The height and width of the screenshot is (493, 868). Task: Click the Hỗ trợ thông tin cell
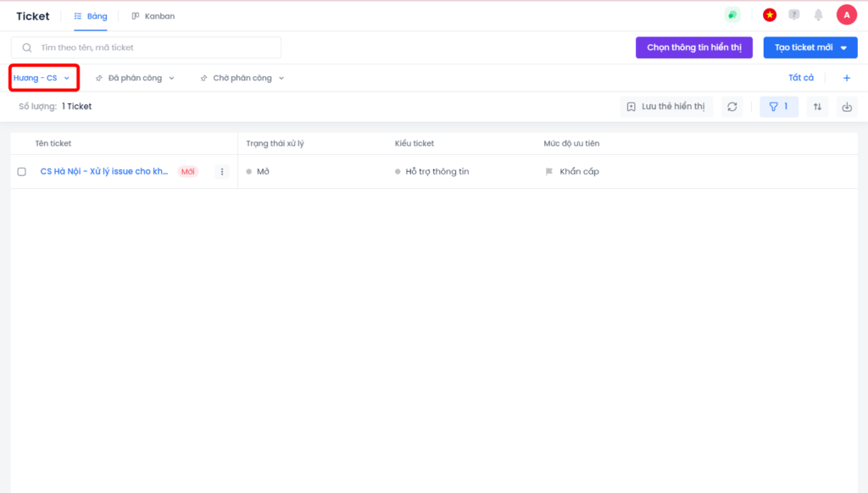click(x=437, y=171)
